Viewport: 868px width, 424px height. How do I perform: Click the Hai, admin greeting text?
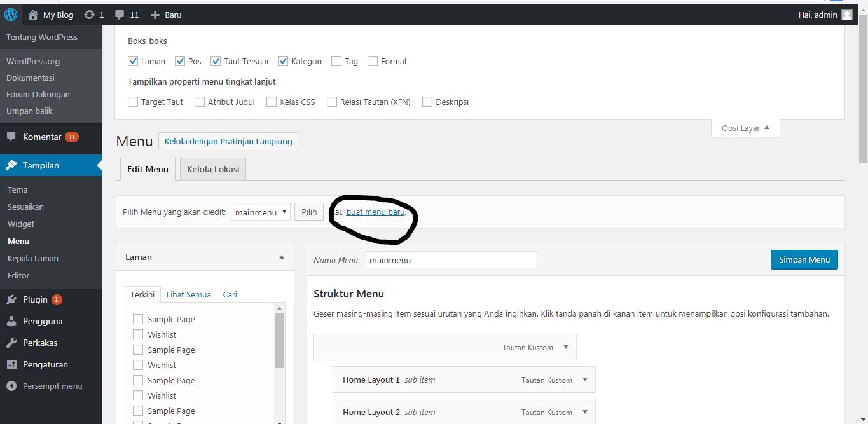818,15
